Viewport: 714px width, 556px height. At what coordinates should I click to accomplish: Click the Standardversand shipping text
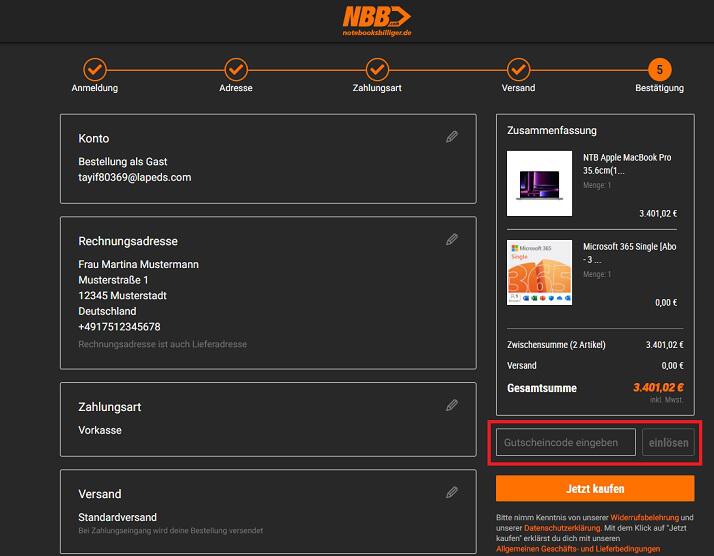click(117, 517)
